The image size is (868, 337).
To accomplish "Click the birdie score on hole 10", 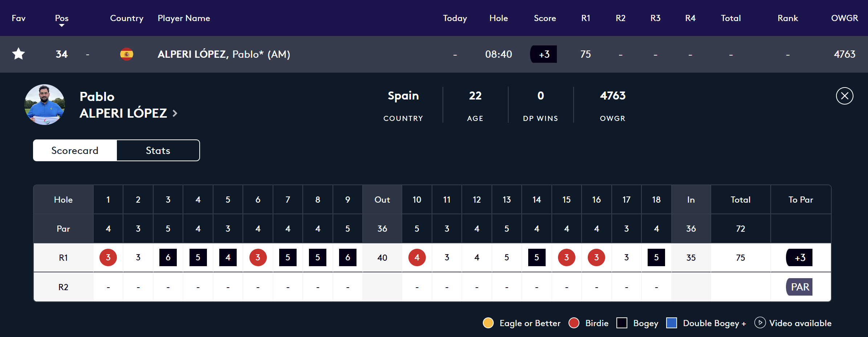I will tap(417, 257).
